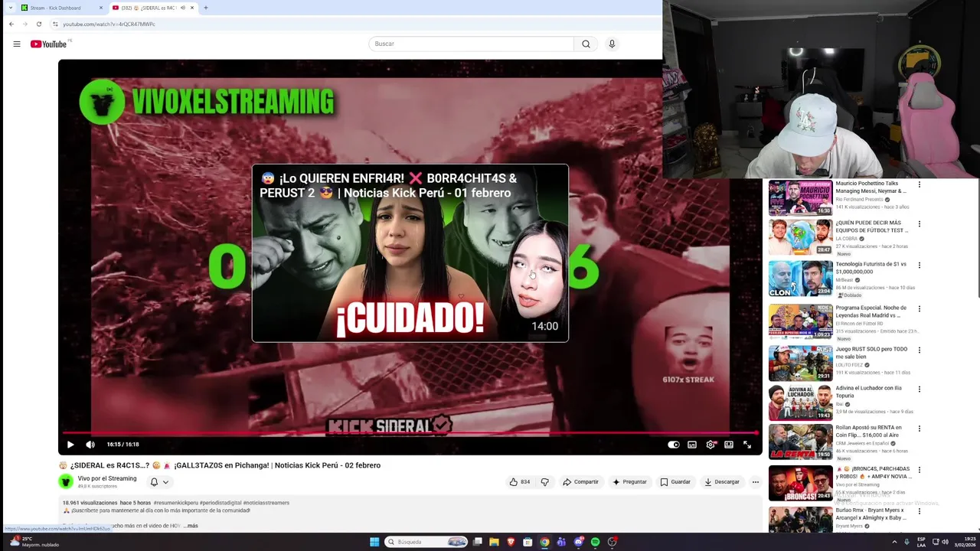Start voice search with microphone icon

click(612, 44)
